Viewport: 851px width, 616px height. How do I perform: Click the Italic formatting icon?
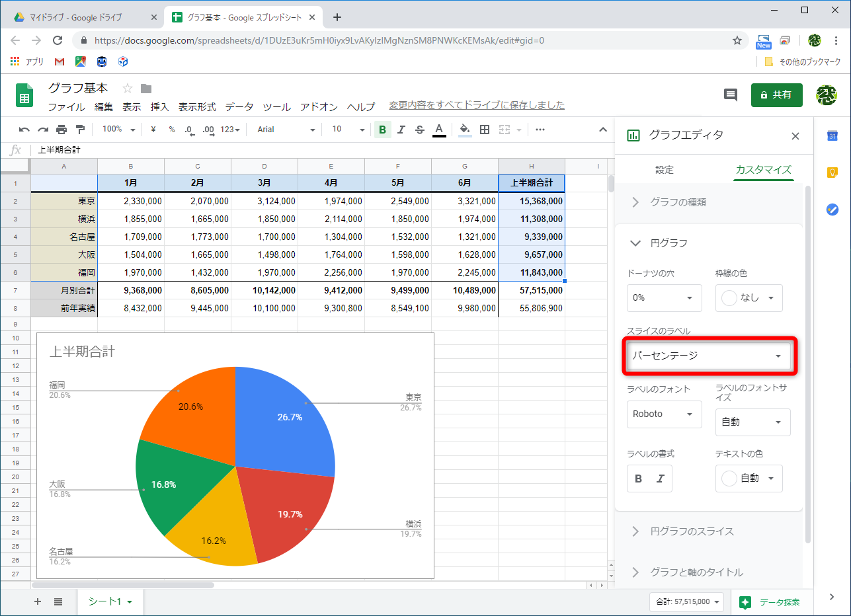401,130
